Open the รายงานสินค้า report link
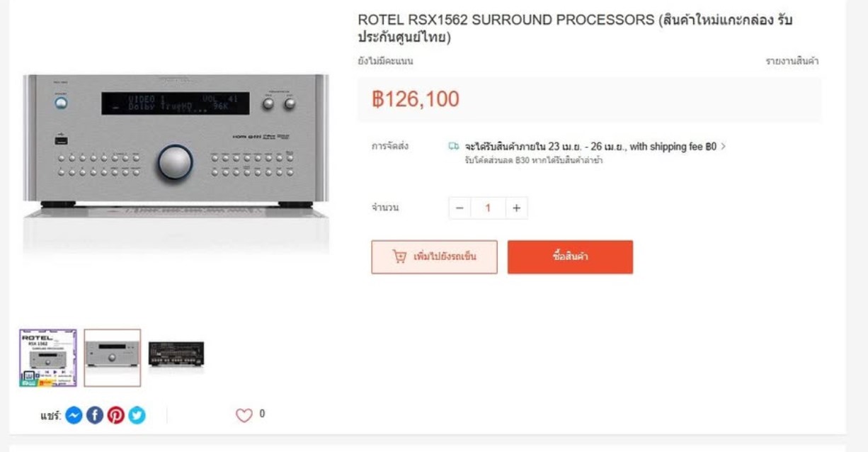Viewport: 868px width, 452px height. pyautogui.click(x=792, y=62)
